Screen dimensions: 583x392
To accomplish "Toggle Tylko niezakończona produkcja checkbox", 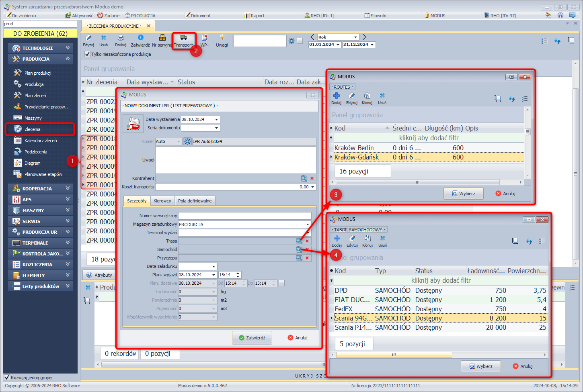I will pos(87,54).
